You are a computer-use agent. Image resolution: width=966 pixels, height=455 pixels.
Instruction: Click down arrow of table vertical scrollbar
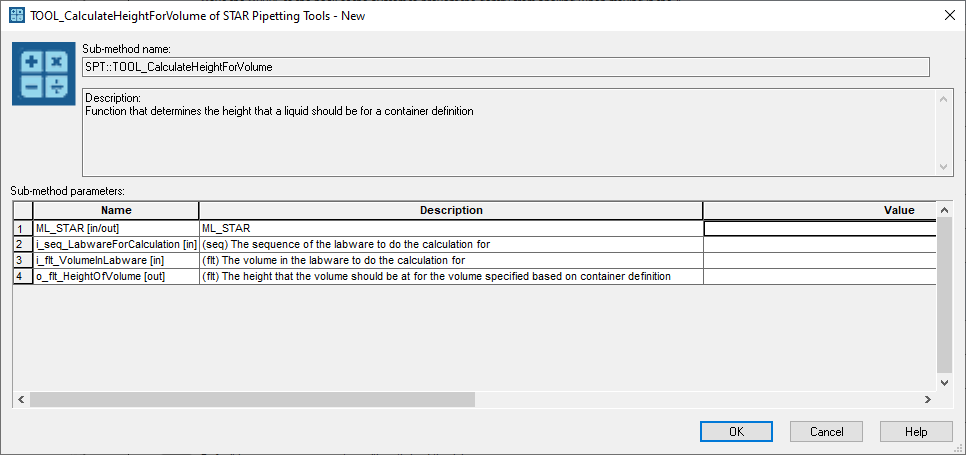point(944,383)
